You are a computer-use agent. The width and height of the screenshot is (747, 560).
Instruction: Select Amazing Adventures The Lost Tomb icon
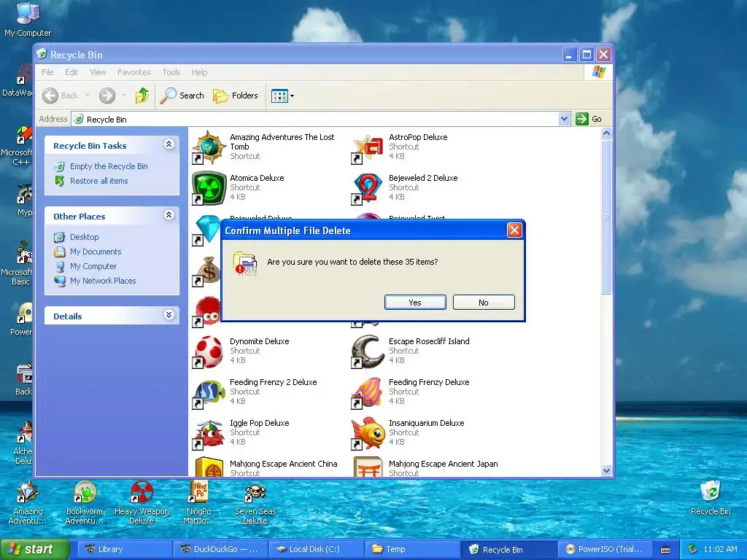209,147
